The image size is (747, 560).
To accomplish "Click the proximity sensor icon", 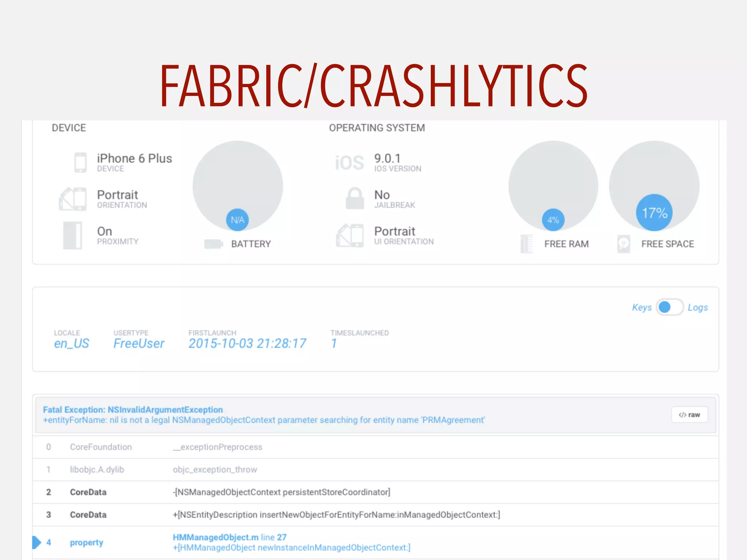I will click(x=73, y=235).
